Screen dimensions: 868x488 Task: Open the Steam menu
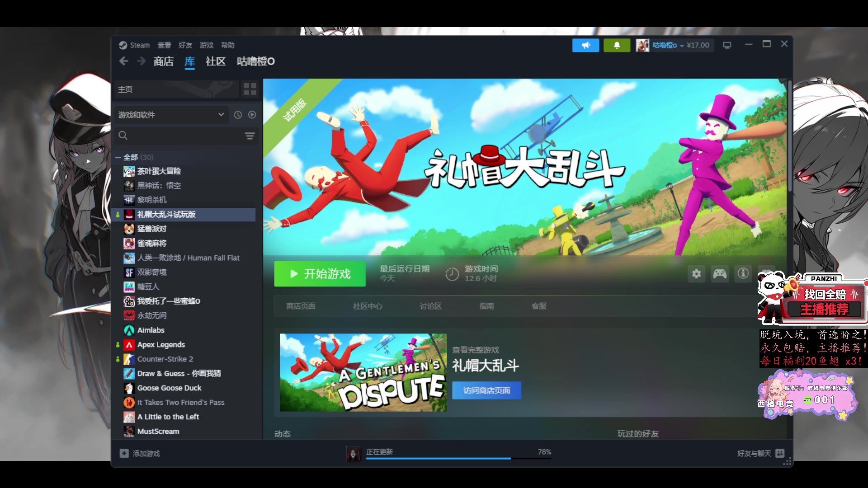(x=140, y=45)
